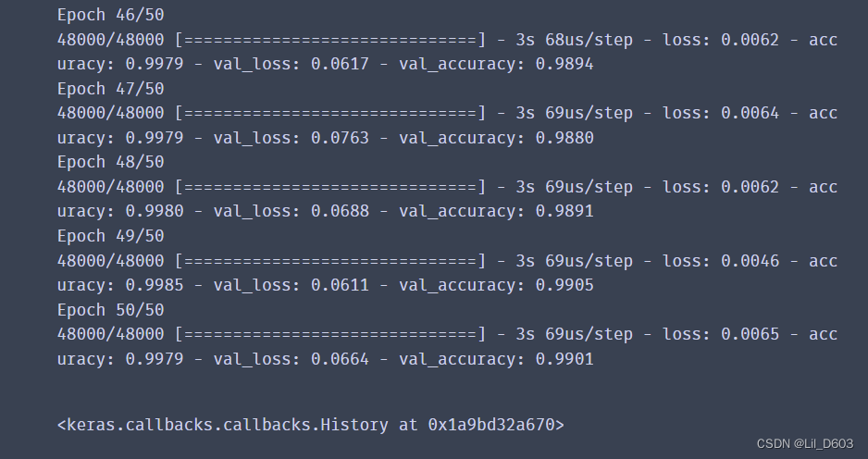Screen dimensions: 868x459
Task: Click the val_loss: 0.0763 value
Action: [x=291, y=138]
